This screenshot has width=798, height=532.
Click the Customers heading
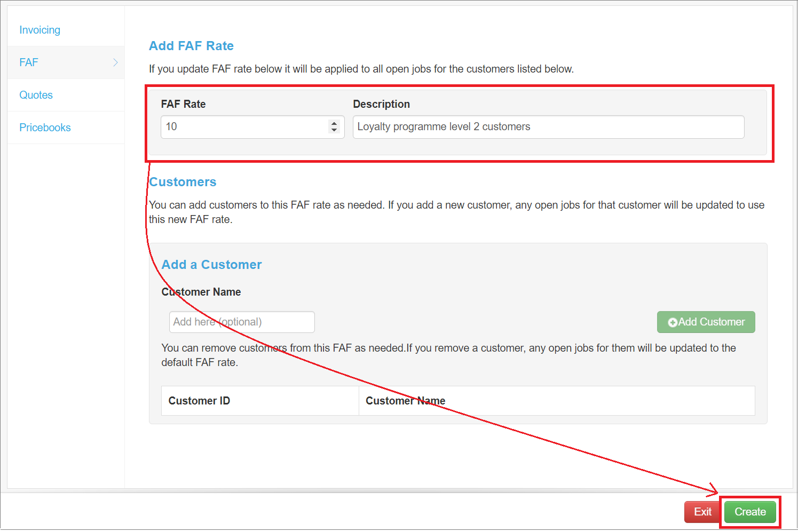pos(183,181)
